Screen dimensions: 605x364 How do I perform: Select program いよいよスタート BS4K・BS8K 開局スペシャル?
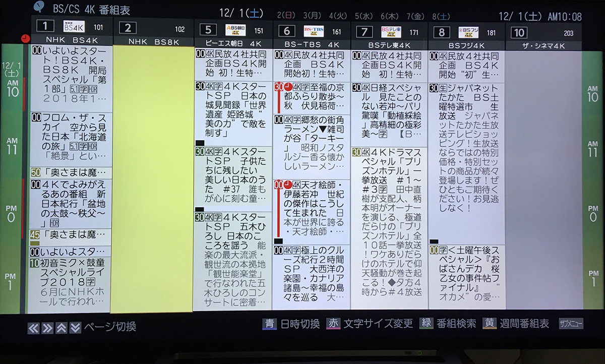[x=71, y=78]
